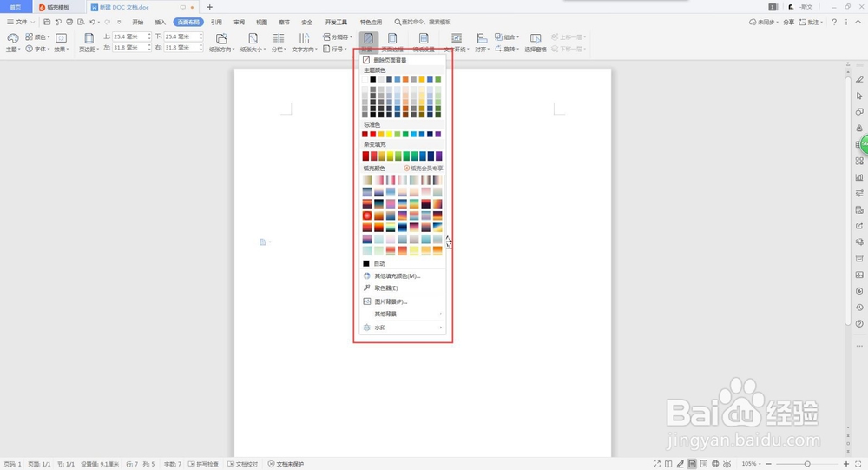Open the 视图 (View) ribbon tab
Screen dimensions: 868x470
(x=262, y=23)
